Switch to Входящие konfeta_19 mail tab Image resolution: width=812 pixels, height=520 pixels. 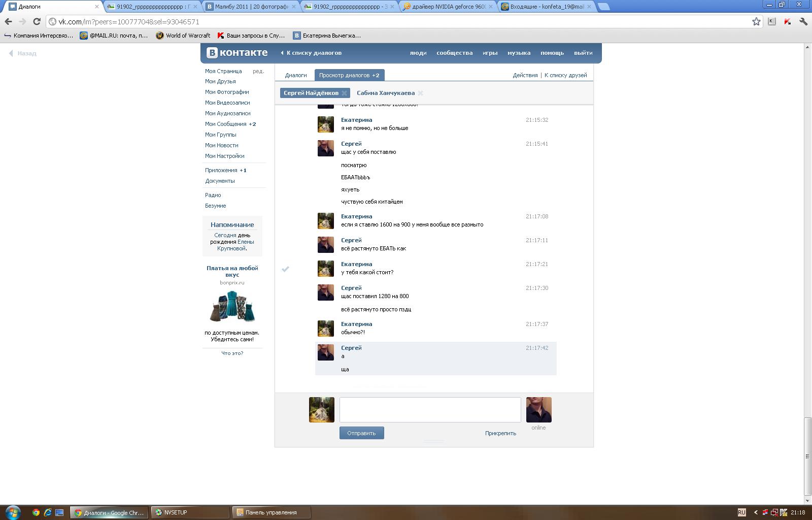pos(546,7)
